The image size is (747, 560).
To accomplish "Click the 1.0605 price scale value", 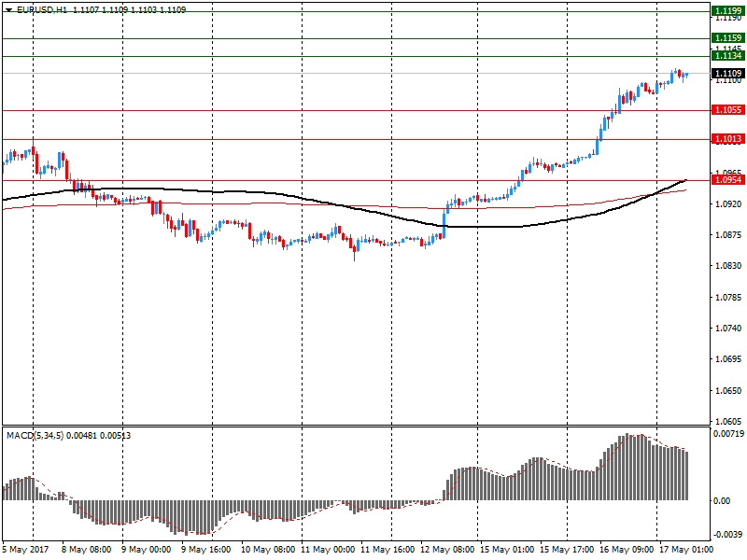I will pyautogui.click(x=729, y=422).
